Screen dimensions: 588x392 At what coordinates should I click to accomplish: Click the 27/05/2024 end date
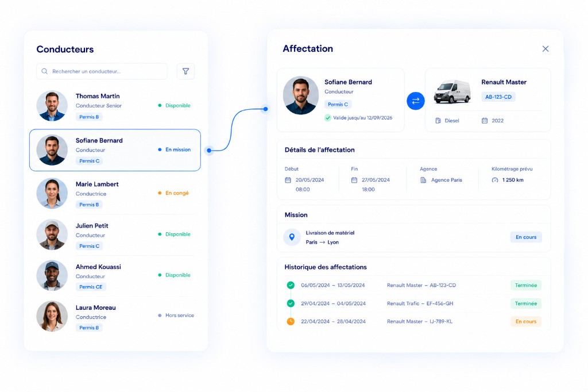click(x=376, y=180)
